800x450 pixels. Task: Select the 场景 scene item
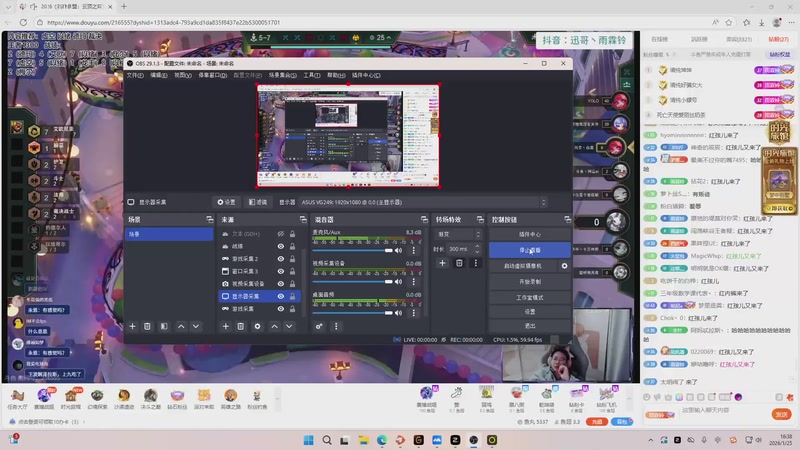pyautogui.click(x=169, y=234)
